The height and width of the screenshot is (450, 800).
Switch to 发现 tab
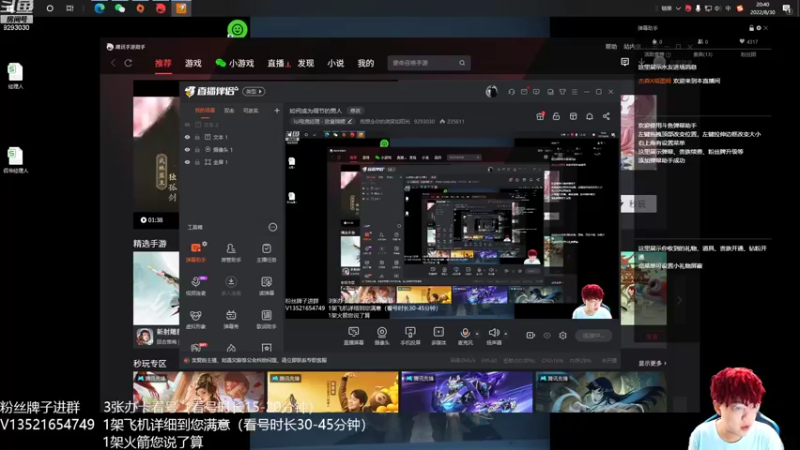click(x=306, y=63)
